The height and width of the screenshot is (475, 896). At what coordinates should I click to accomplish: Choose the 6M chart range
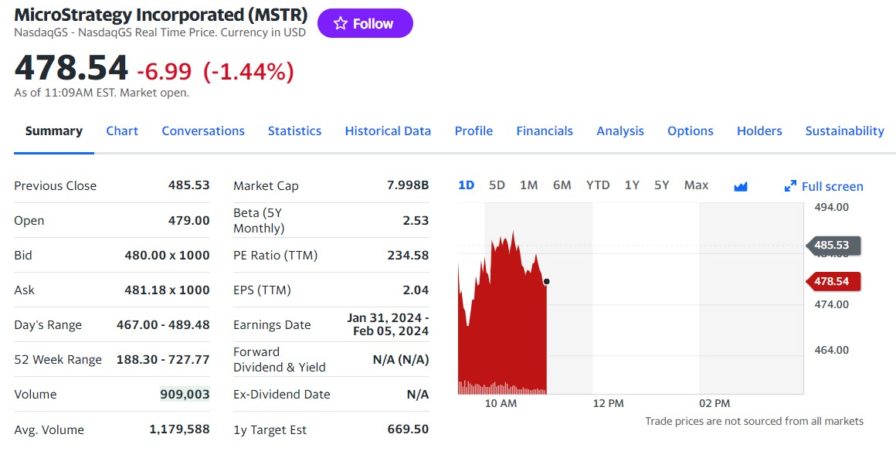click(x=562, y=185)
